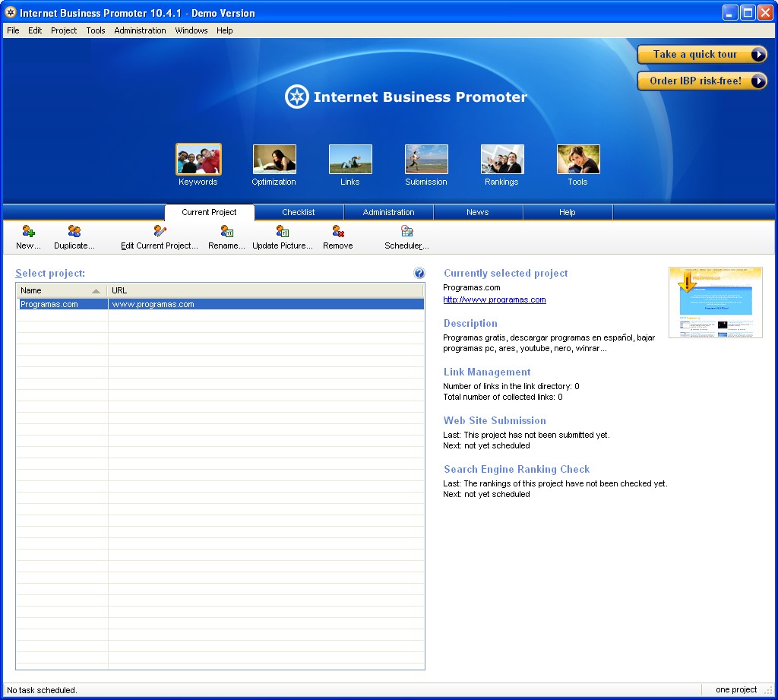Open the Windows menu
The width and height of the screenshot is (778, 700).
coord(191,30)
